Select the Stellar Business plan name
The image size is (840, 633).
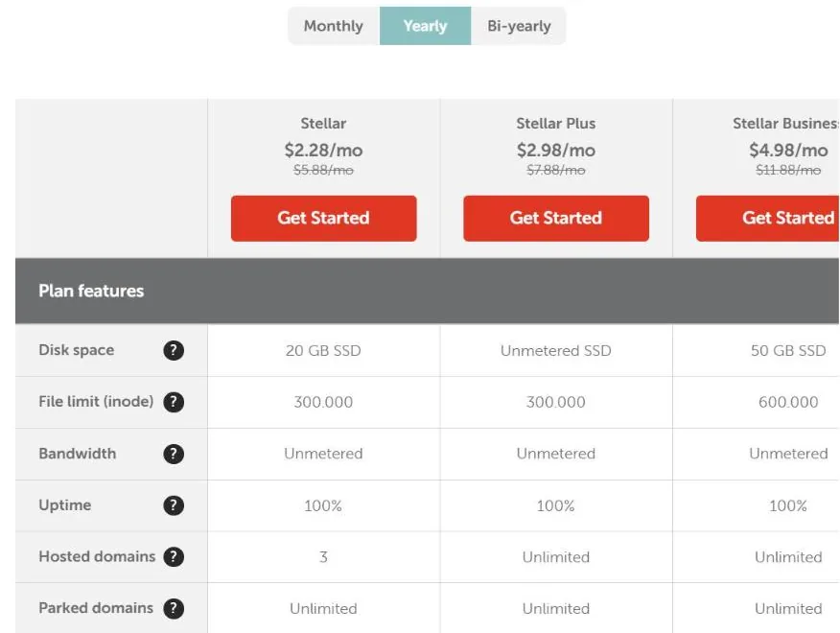tap(786, 124)
